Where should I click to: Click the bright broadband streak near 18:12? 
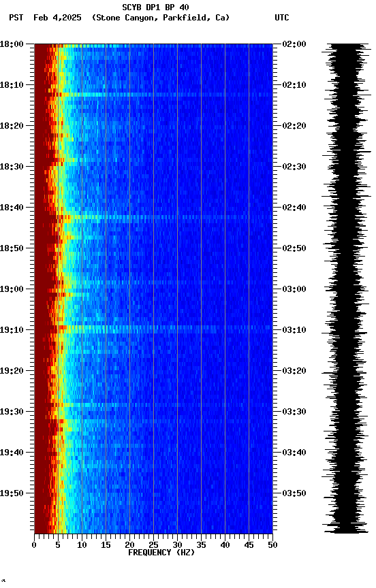pyautogui.click(x=153, y=95)
